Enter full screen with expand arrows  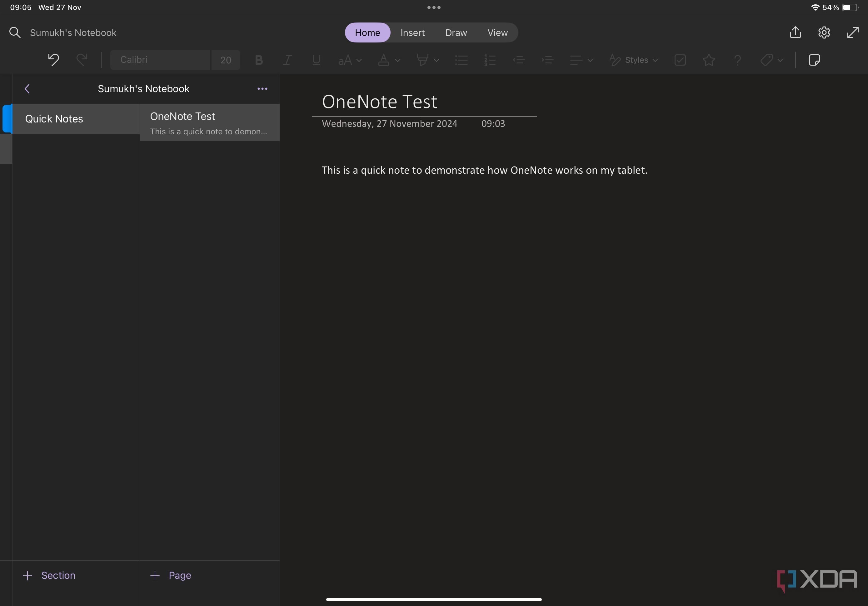click(x=853, y=32)
